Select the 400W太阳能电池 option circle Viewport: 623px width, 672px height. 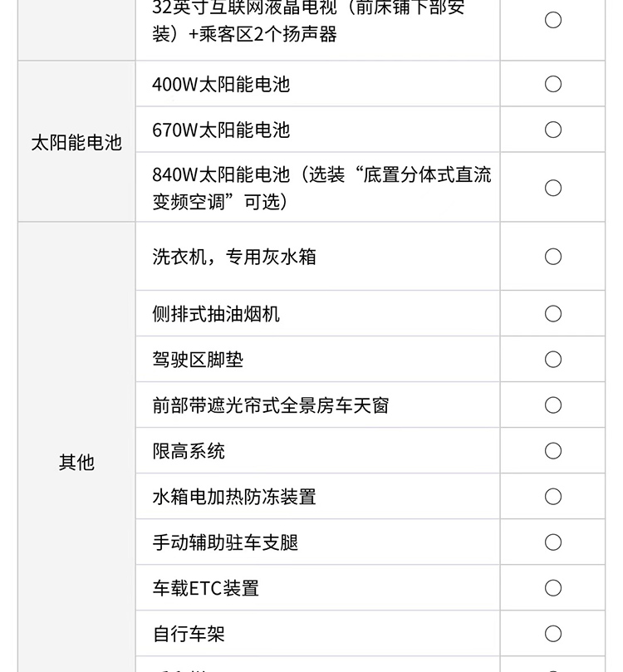(553, 84)
